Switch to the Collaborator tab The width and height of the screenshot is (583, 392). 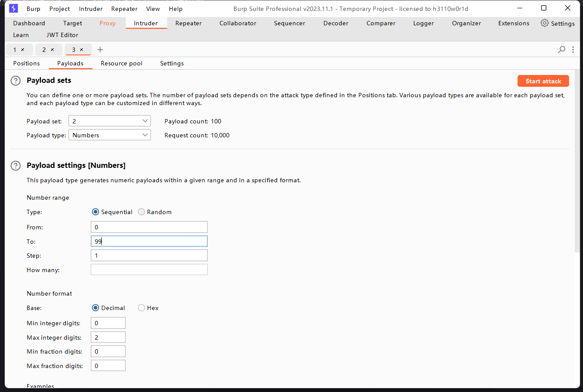pyautogui.click(x=238, y=23)
